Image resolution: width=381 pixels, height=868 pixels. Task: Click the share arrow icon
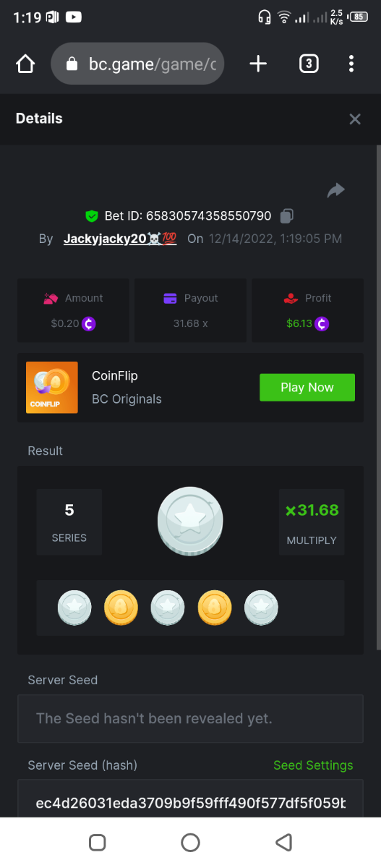(x=336, y=190)
